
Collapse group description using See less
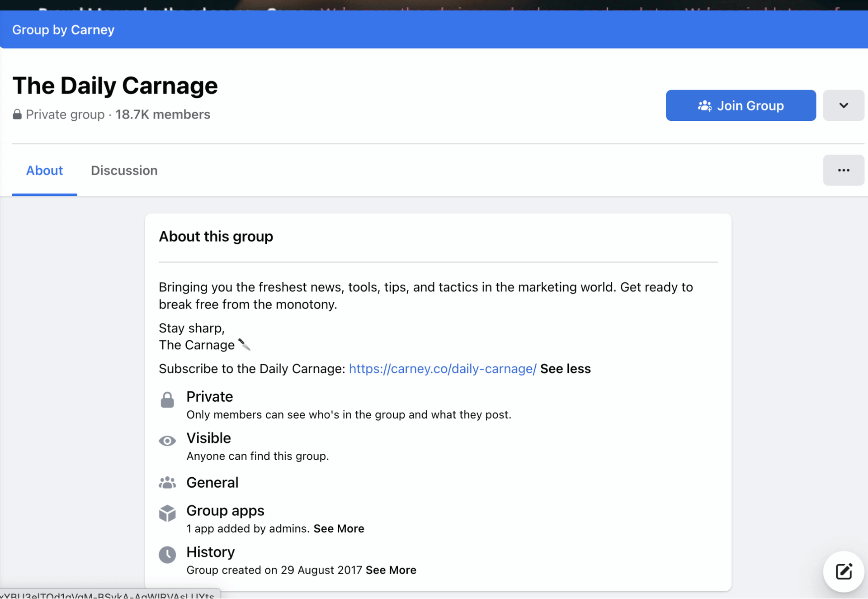565,369
